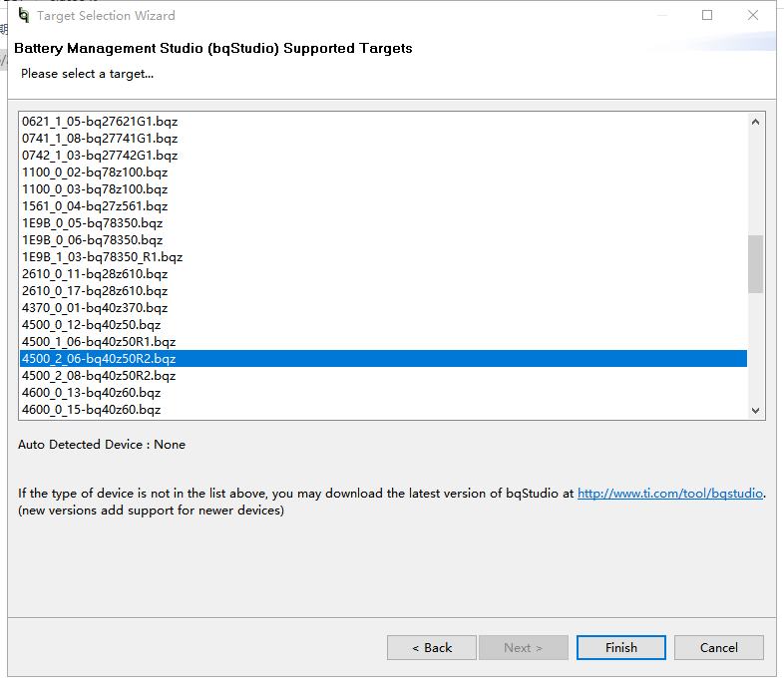The height and width of the screenshot is (684, 784).
Task: Choose 2610_0_17-bq28z610.bqz target
Action: click(x=95, y=291)
